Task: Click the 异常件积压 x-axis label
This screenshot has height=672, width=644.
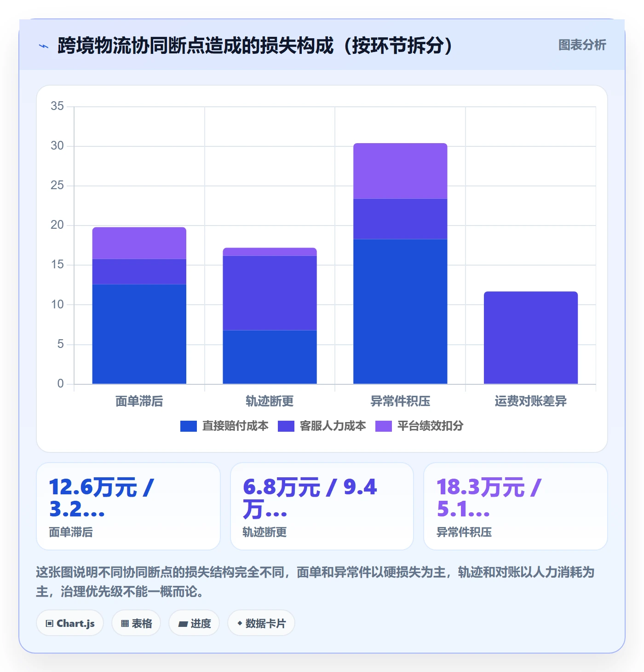Action: click(x=400, y=401)
